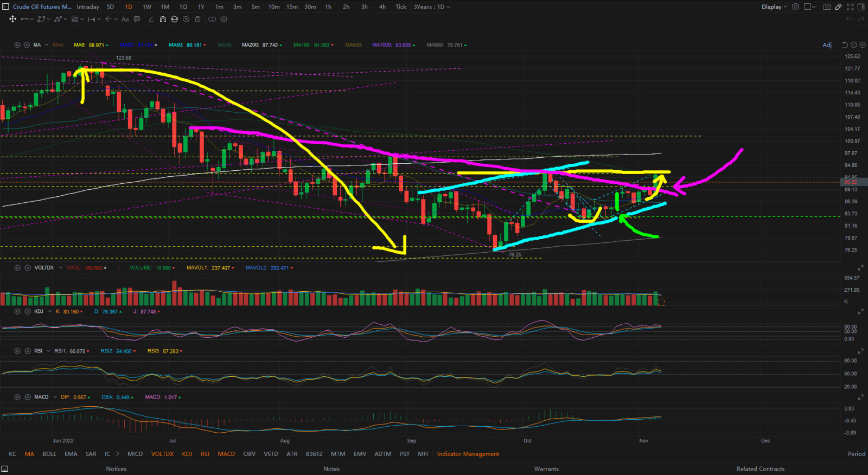Open the chart layout square dropdown

click(x=810, y=7)
